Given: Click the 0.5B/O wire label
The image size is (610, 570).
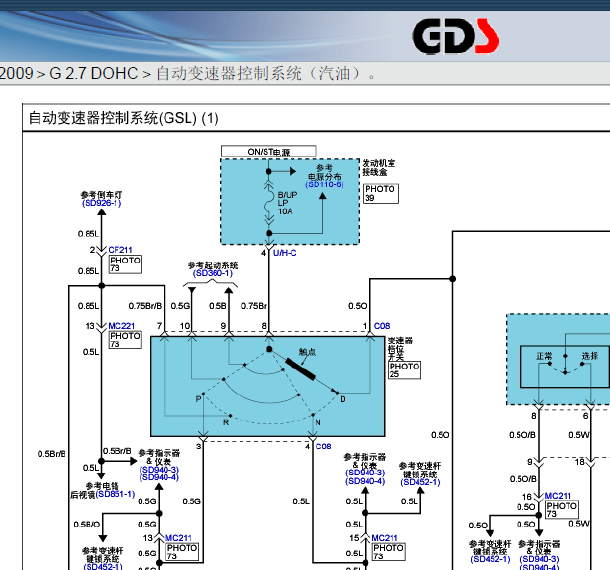Looking at the screenshot, I should tap(87, 524).
